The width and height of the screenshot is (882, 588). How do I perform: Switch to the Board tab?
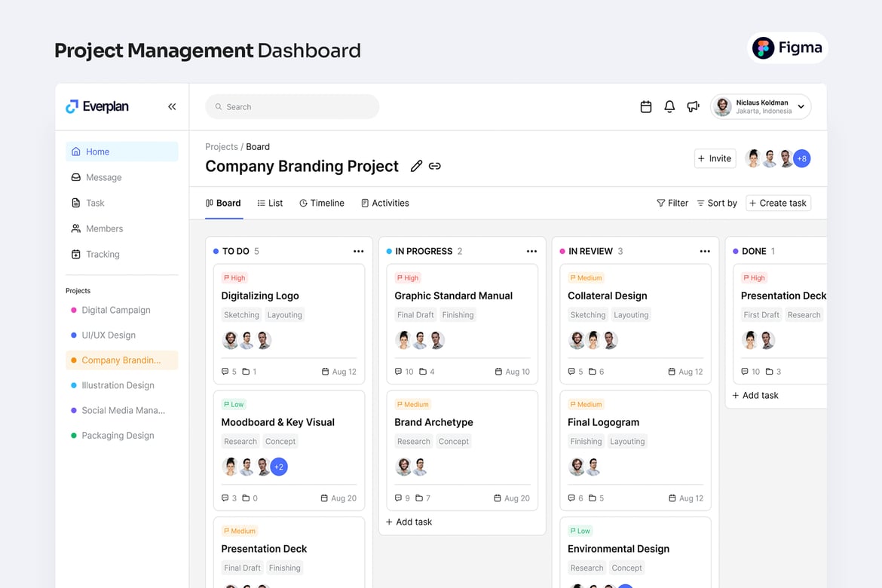tap(223, 203)
